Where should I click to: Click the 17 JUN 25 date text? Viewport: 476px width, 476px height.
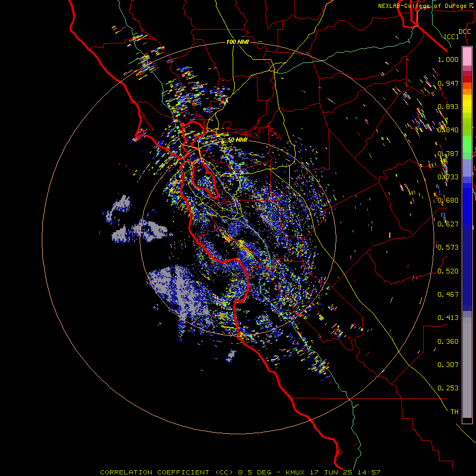pos(331,472)
